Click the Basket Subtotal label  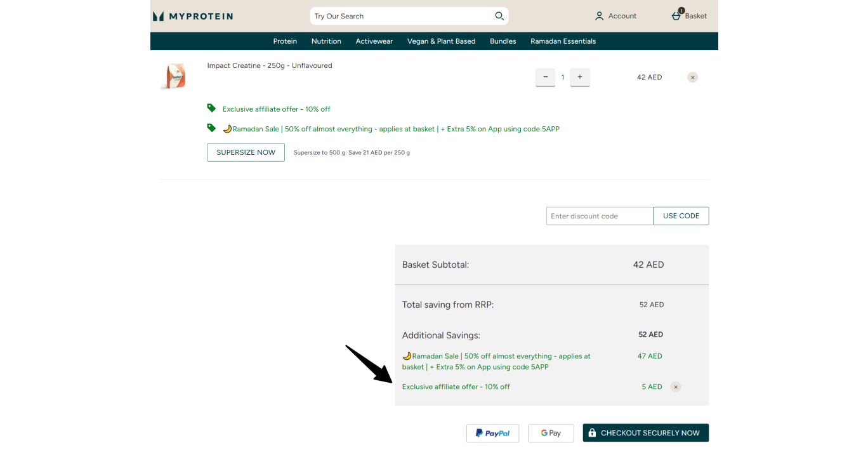[435, 265]
